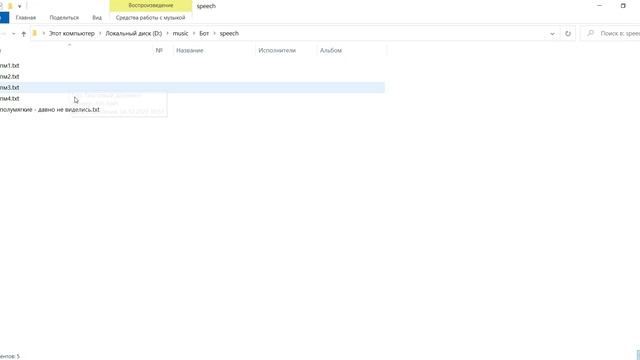Navigate to Этот компьютер breadcrumb

72,33
